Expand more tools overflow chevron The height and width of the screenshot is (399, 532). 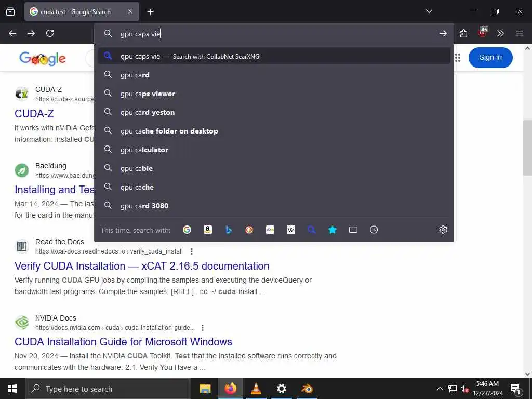point(500,33)
